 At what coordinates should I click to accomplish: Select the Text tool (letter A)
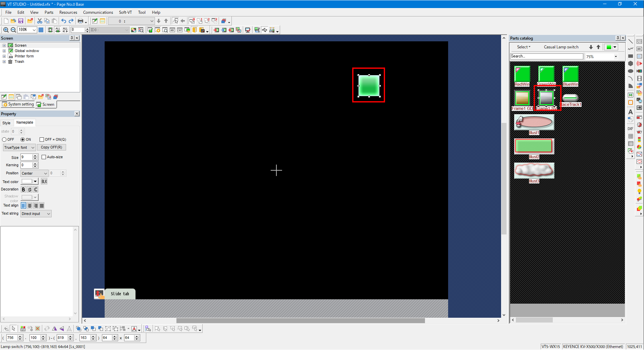[x=631, y=112]
